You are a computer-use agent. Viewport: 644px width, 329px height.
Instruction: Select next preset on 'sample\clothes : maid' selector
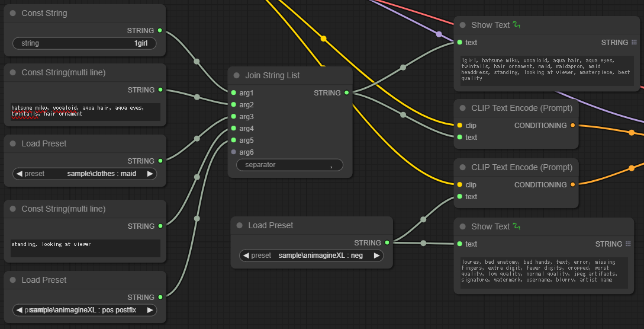click(150, 174)
